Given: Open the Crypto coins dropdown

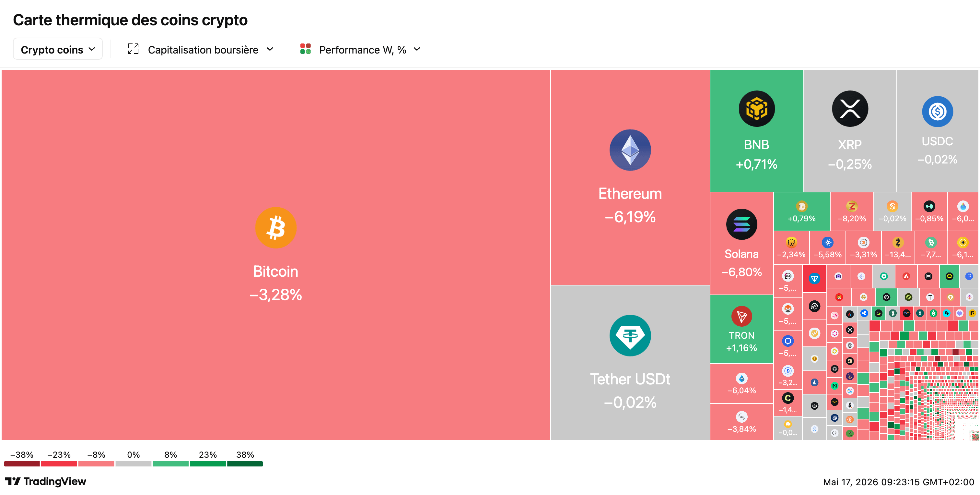Looking at the screenshot, I should [58, 49].
